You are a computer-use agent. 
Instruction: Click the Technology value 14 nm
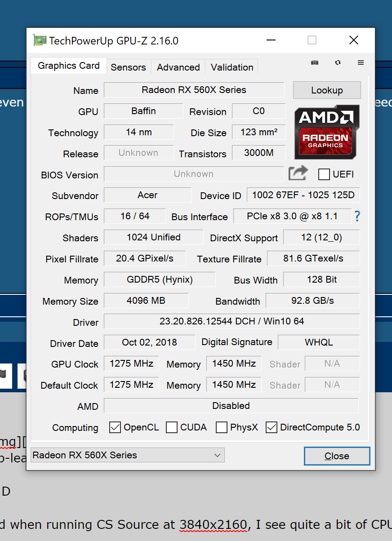(139, 132)
